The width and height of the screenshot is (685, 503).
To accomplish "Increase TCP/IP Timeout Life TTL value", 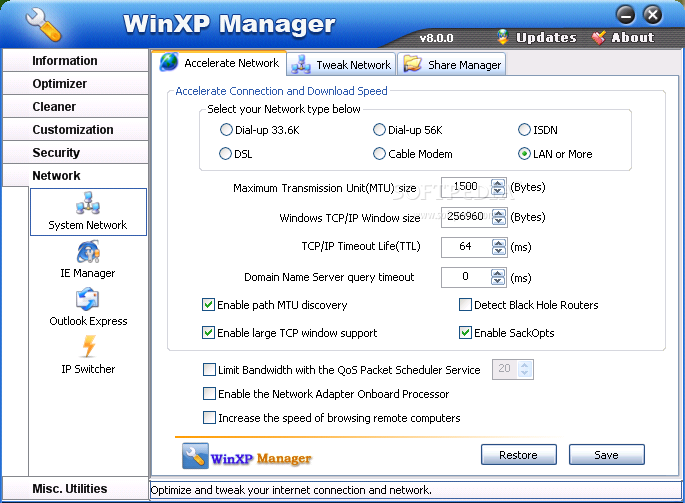I will (x=498, y=243).
